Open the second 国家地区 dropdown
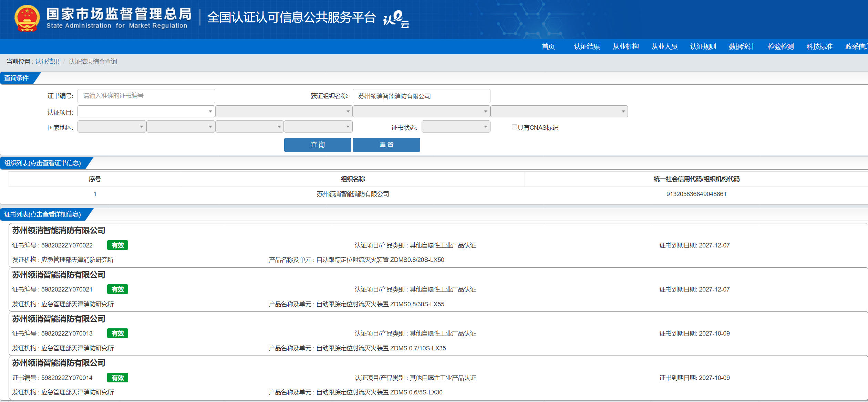 (x=180, y=127)
